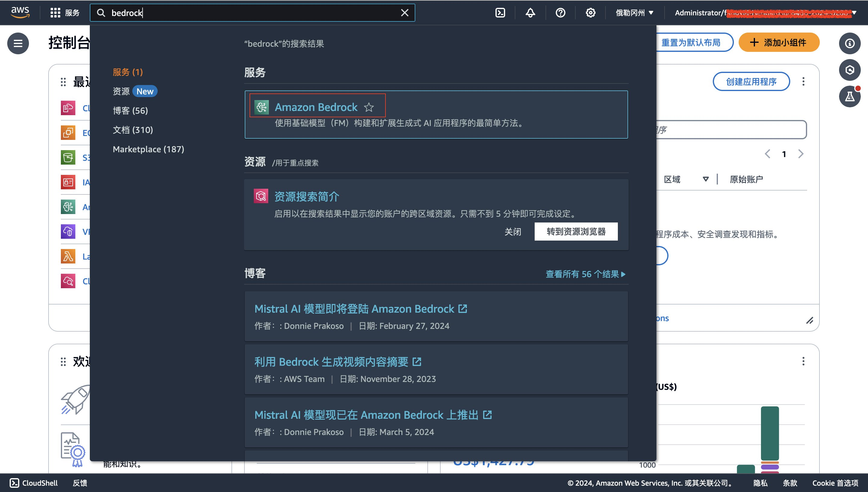Filter results by 博客 (56)

click(x=131, y=111)
